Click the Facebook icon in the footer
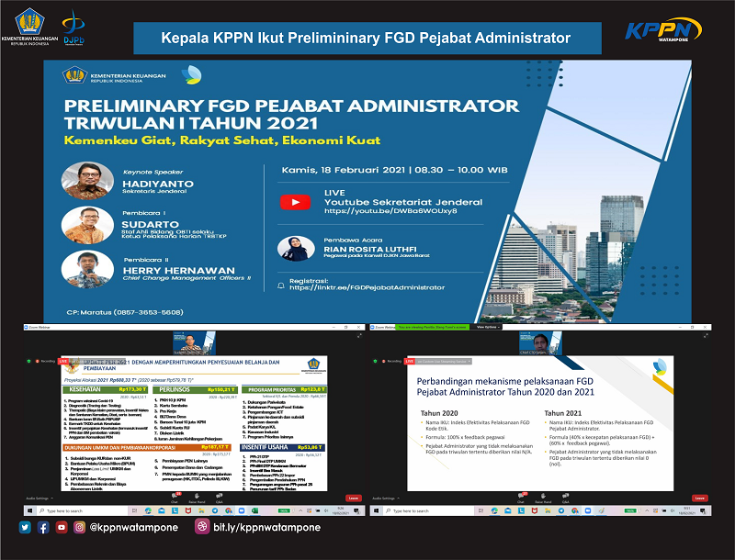This screenshot has height=560, width=735. [x=43, y=528]
